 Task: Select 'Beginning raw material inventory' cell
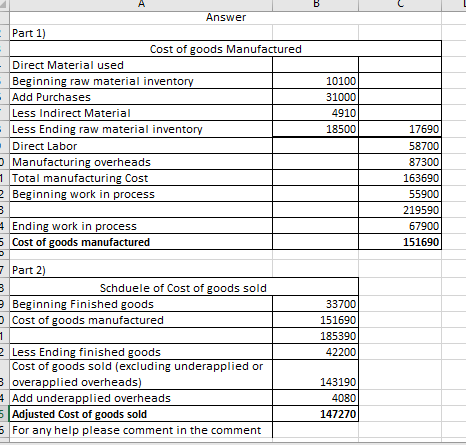point(141,81)
